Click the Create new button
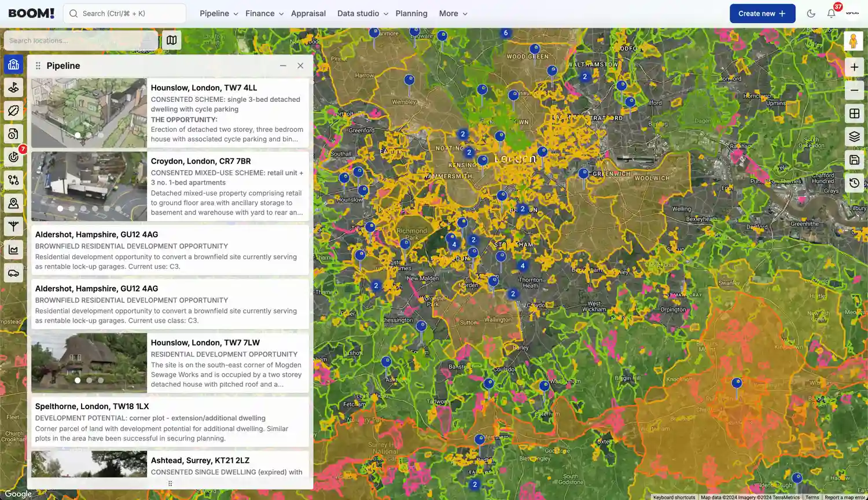Image resolution: width=868 pixels, height=500 pixels. 762,13
